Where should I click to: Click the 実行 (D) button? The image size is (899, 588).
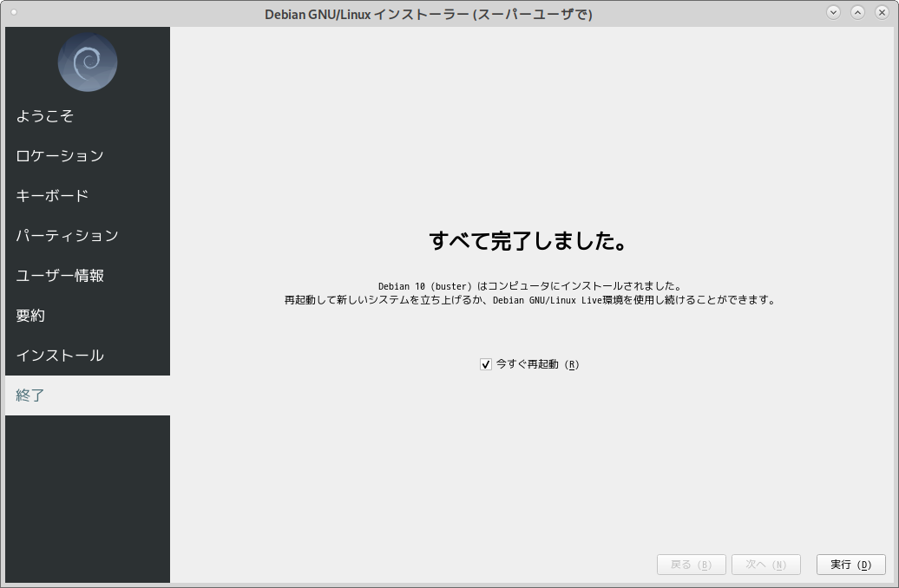pyautogui.click(x=850, y=565)
